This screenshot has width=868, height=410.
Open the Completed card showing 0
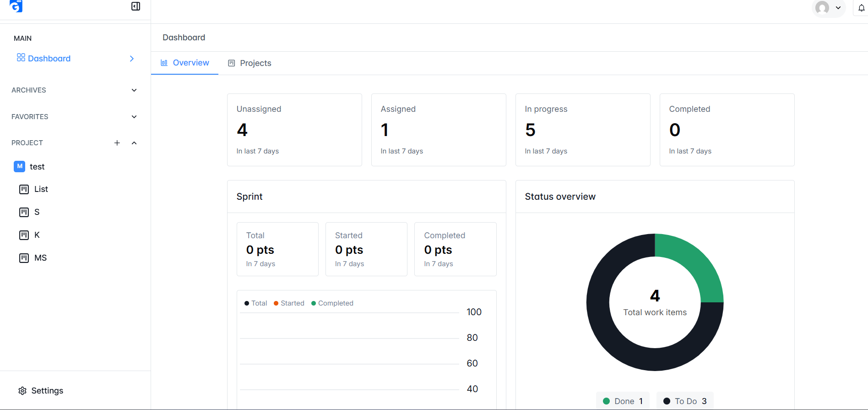[x=727, y=130]
